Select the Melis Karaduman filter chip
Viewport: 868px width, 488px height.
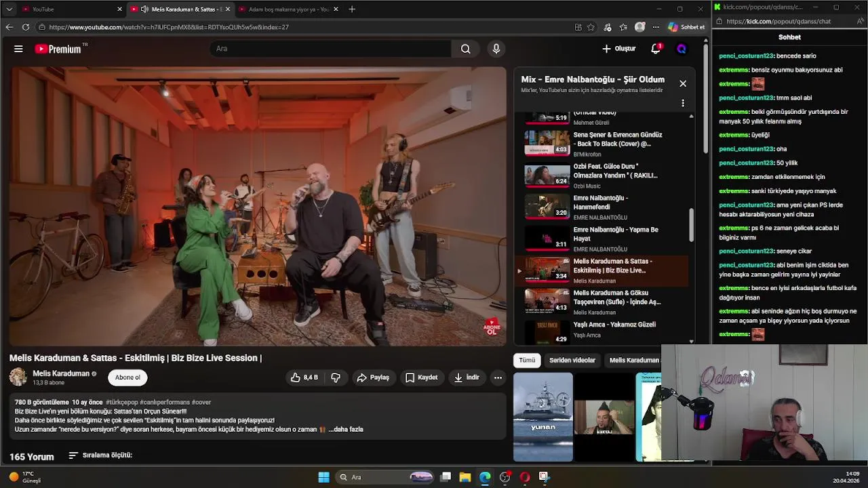pyautogui.click(x=633, y=361)
